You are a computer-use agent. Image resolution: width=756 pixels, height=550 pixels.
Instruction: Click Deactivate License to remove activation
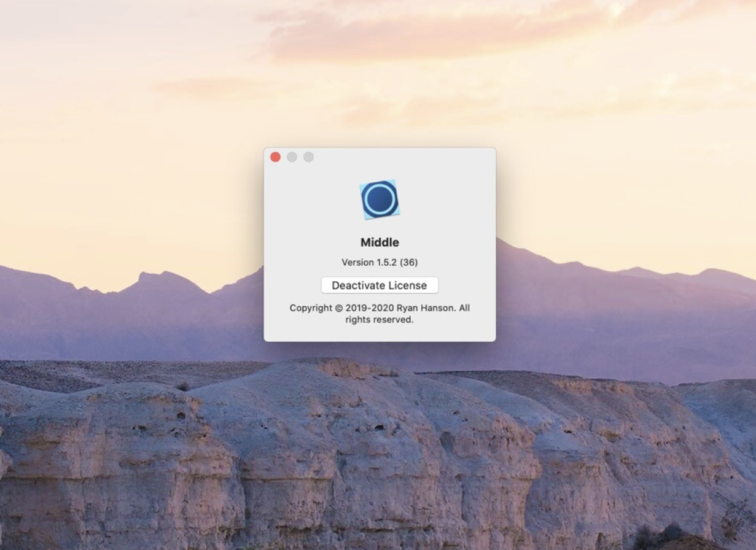point(378,285)
